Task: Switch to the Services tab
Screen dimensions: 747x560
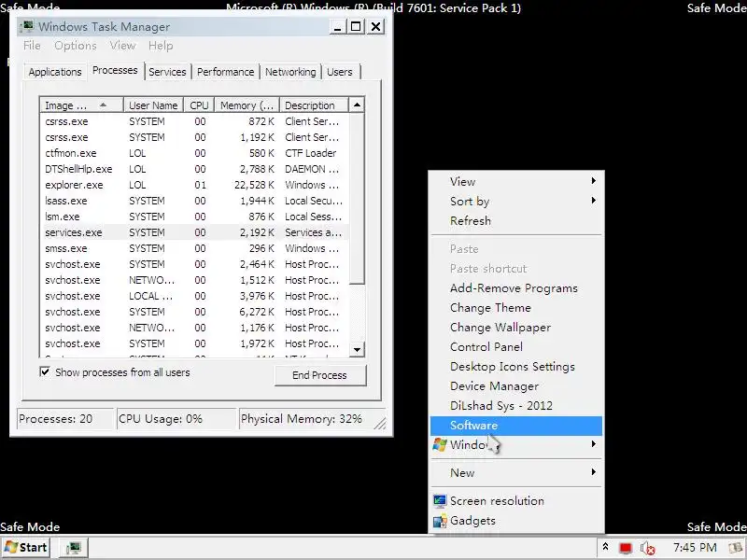Action: pyautogui.click(x=167, y=72)
